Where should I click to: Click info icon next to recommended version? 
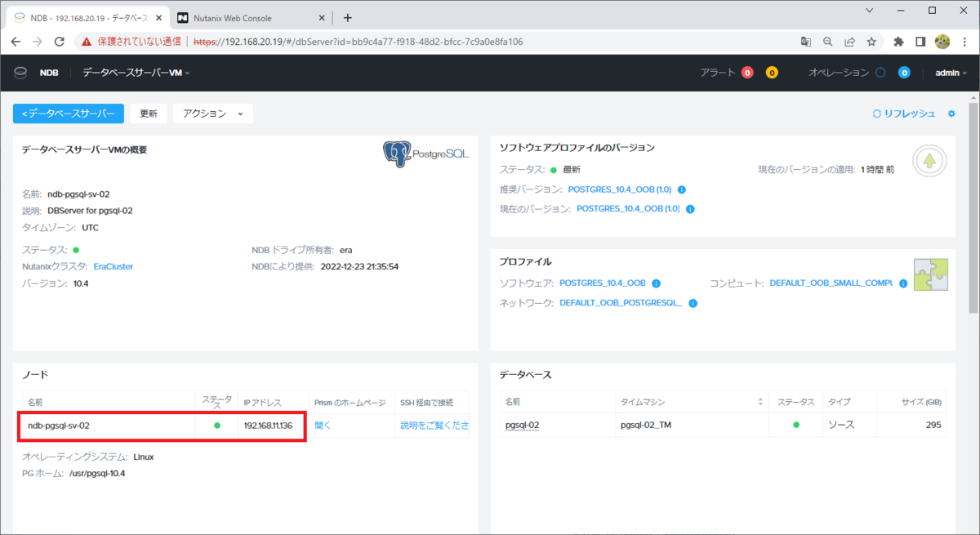coord(682,189)
